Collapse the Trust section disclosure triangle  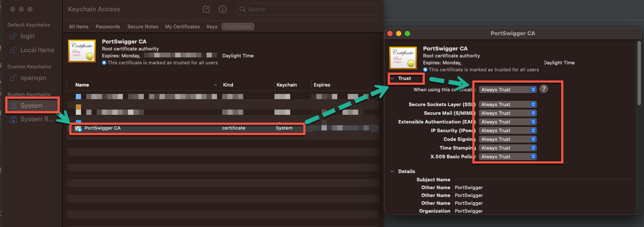pyautogui.click(x=392, y=78)
